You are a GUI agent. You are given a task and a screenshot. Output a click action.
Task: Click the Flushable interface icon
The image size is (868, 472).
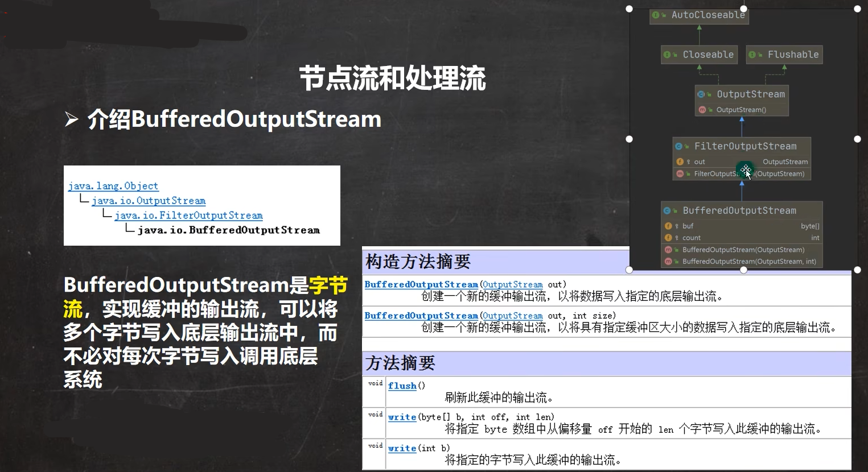752,55
